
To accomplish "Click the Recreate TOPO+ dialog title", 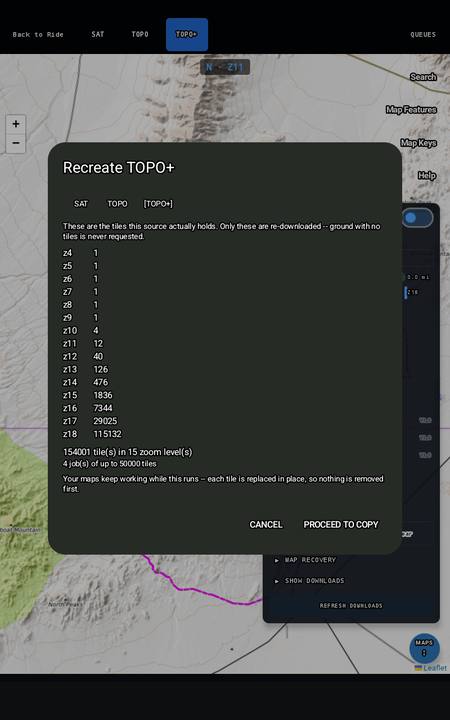I will [118, 168].
